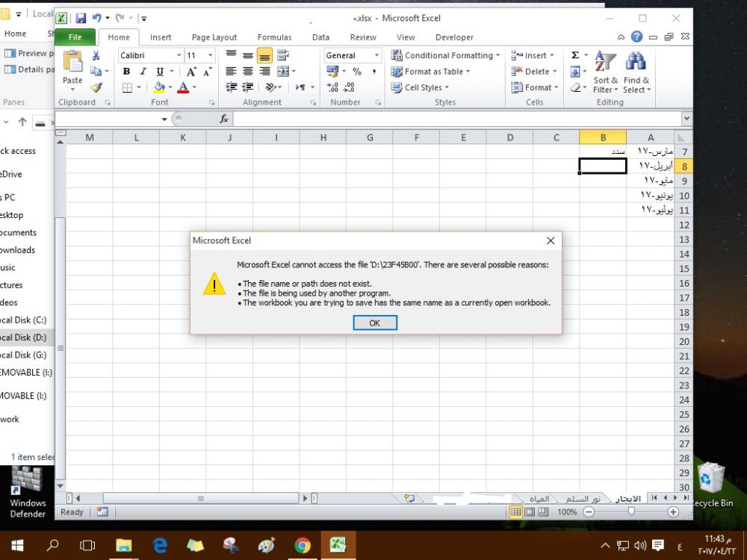Click the Fill down arrow icon
The image size is (747, 560).
coord(575,72)
